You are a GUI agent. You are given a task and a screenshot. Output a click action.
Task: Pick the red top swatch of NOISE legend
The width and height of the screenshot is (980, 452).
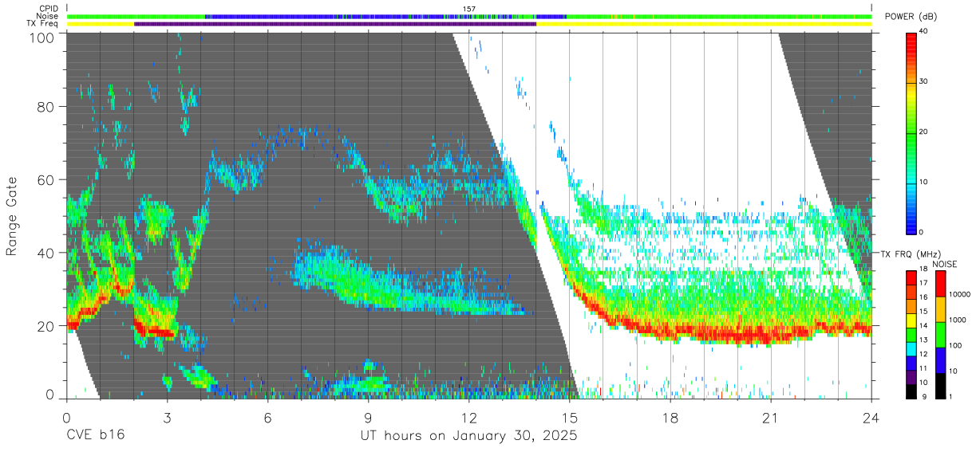[941, 283]
